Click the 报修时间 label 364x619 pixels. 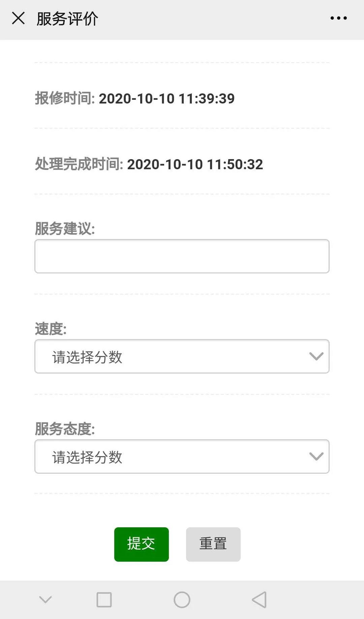pyautogui.click(x=65, y=98)
